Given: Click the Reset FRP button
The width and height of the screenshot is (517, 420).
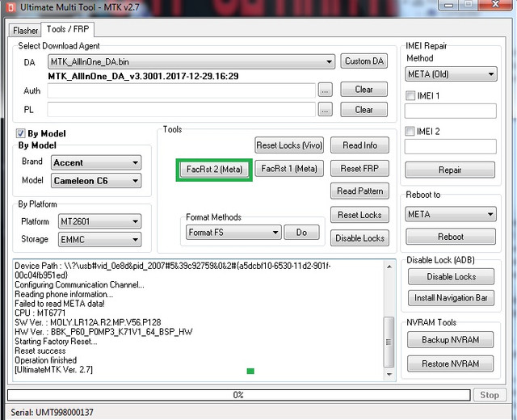Looking at the screenshot, I should (359, 169).
